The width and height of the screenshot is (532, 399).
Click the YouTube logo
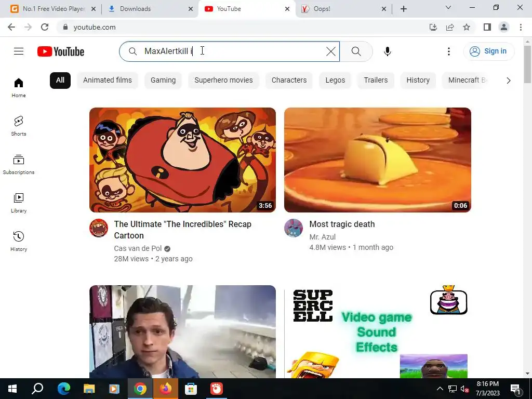pyautogui.click(x=61, y=51)
